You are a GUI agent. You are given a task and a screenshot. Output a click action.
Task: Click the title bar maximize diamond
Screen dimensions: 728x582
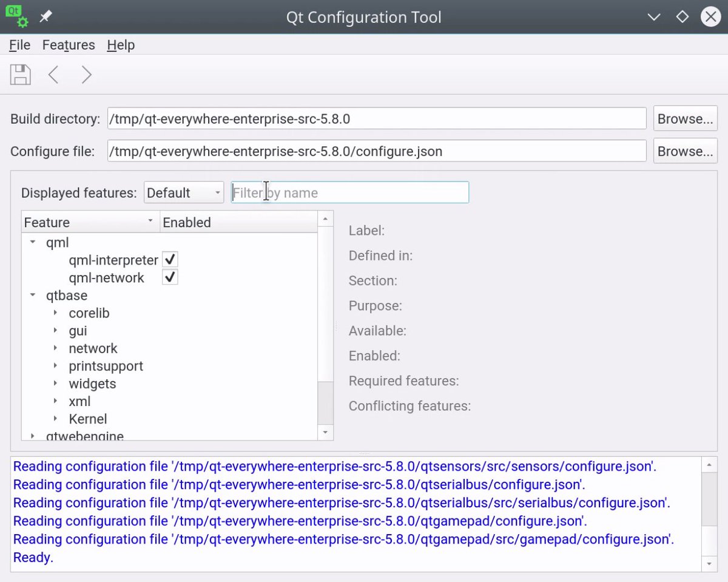(682, 17)
